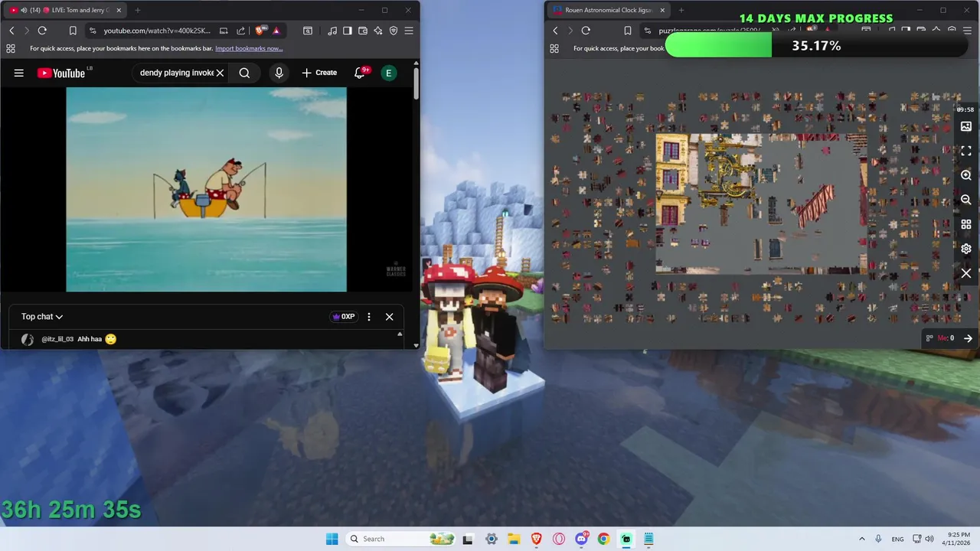Open the YouTube account avatar E
This screenshot has height=551, width=980.
(389, 73)
